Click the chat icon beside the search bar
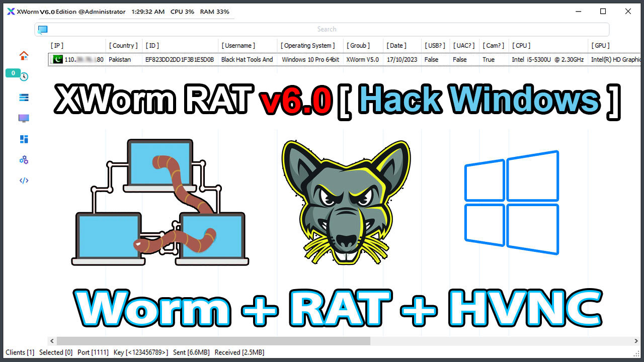The width and height of the screenshot is (644, 362). 42,29
